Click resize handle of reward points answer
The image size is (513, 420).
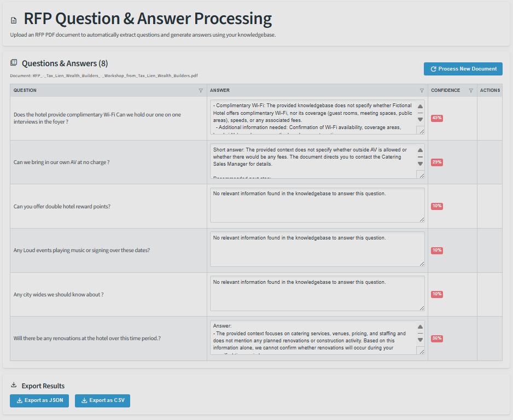tap(422, 219)
